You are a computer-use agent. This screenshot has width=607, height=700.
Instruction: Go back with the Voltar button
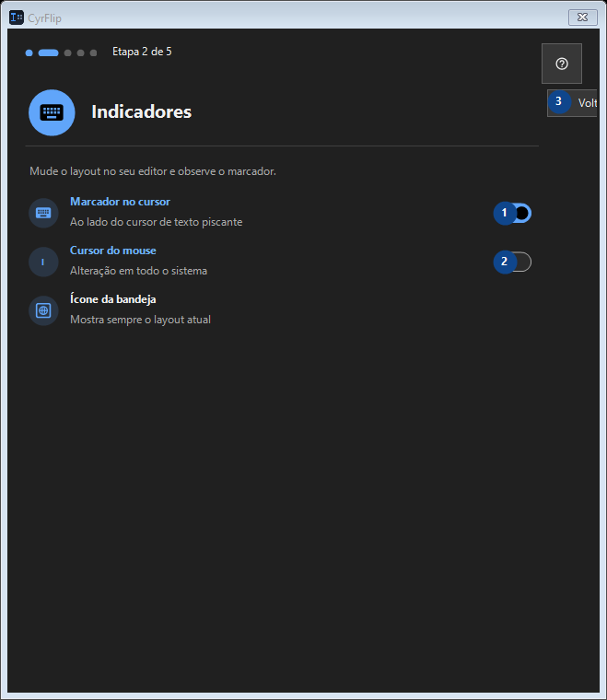point(572,103)
